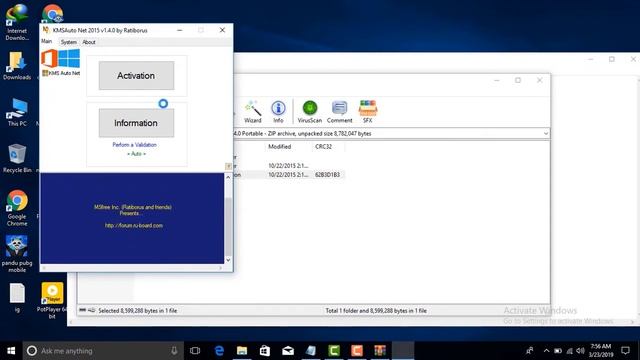The image size is (640, 360).
Task: Switch to WinRAR from the taskbar
Action: pyautogui.click(x=380, y=351)
